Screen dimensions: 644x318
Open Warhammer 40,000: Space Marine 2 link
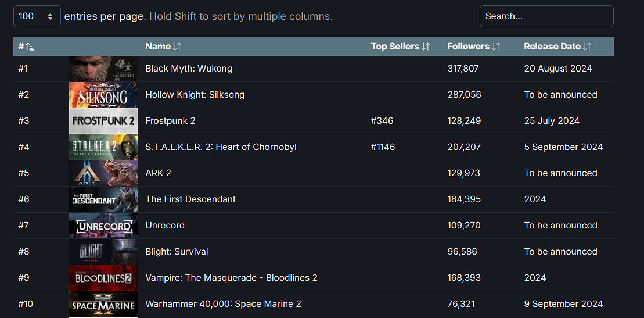pos(223,304)
